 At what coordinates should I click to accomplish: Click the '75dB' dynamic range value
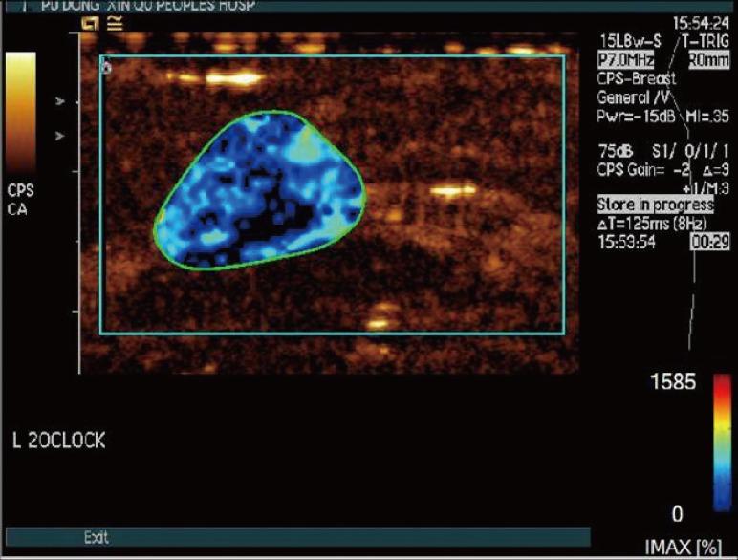pos(616,152)
